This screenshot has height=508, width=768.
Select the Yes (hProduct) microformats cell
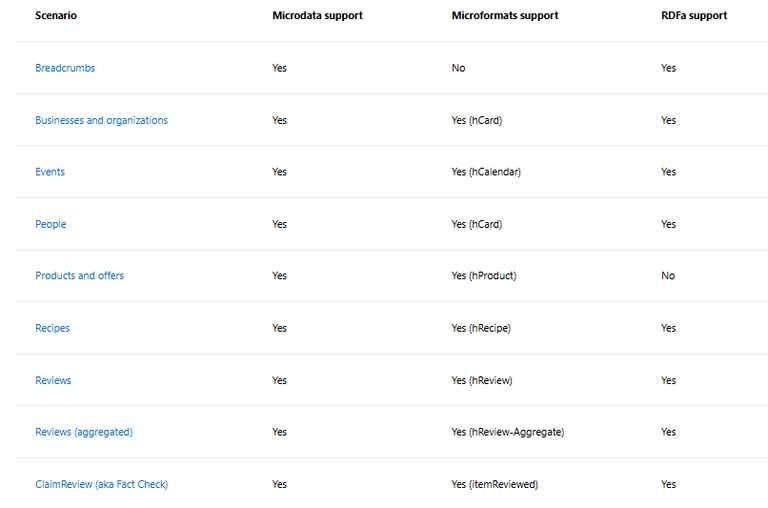point(484,276)
